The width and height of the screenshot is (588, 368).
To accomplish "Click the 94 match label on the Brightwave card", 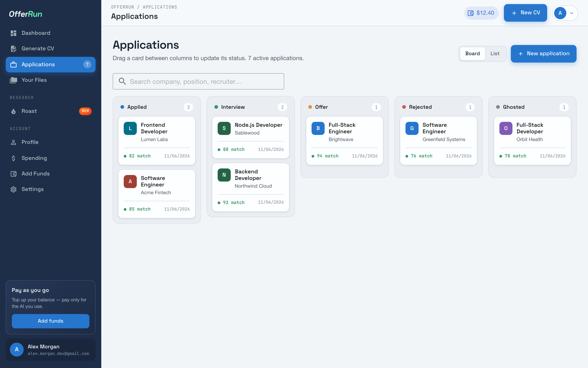I will (x=327, y=156).
